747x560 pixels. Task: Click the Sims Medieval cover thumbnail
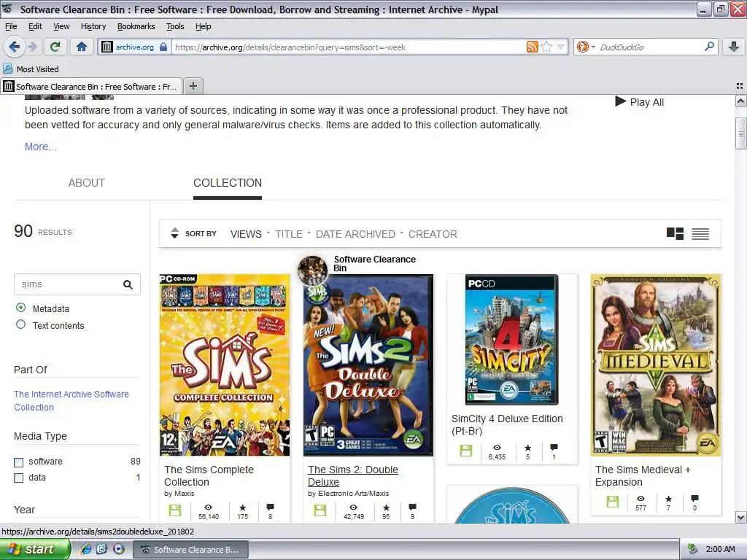[656, 365]
